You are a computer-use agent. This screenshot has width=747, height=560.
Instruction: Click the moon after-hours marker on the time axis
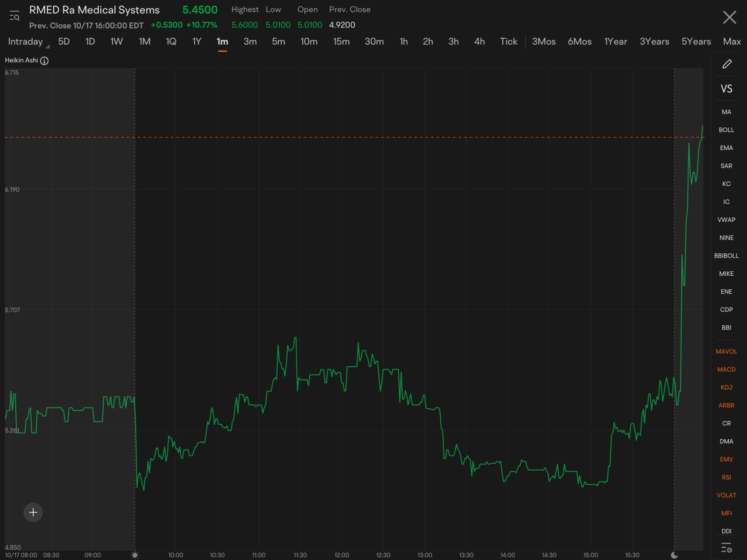pos(674,555)
